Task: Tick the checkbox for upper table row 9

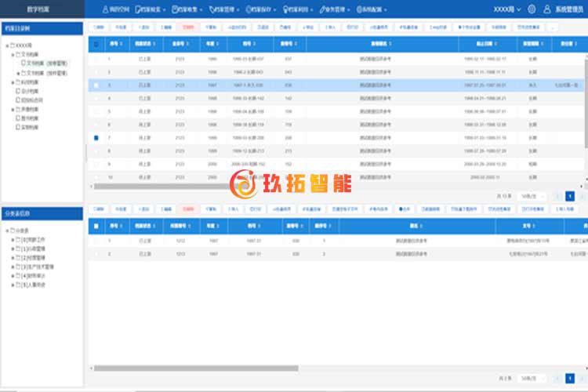Action: coord(96,164)
